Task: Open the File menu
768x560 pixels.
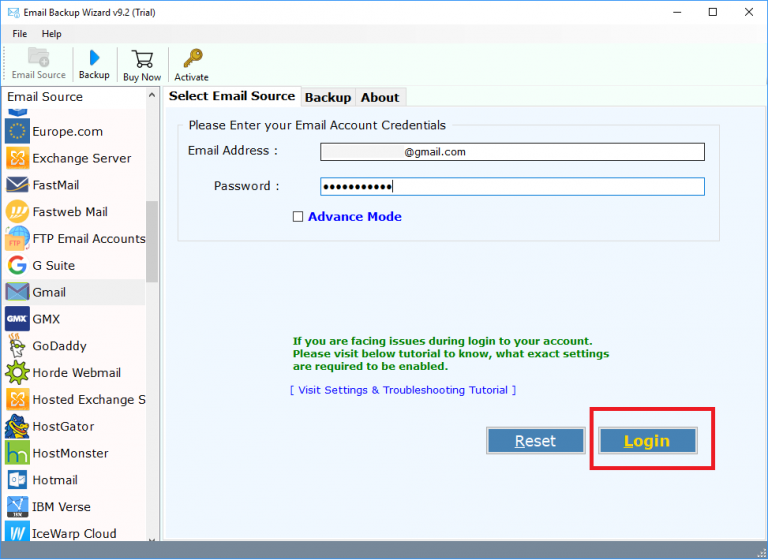Action: 20,34
